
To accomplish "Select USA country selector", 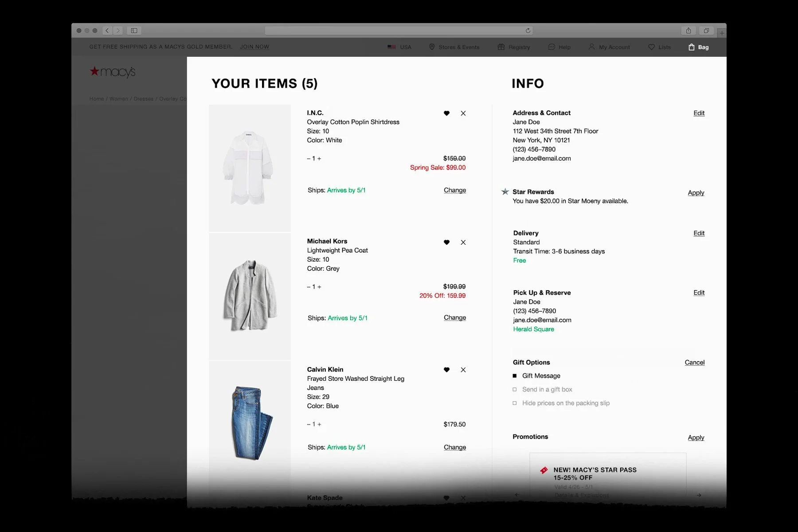I will (x=399, y=47).
